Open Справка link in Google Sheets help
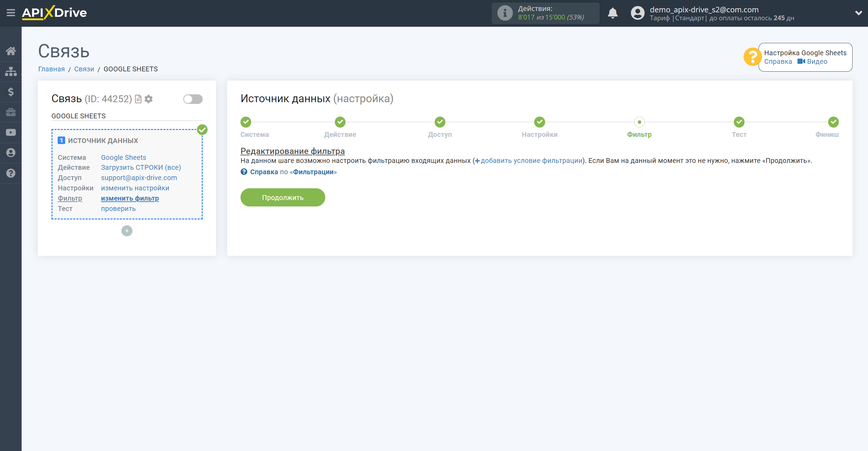The width and height of the screenshot is (868, 451). (x=778, y=62)
